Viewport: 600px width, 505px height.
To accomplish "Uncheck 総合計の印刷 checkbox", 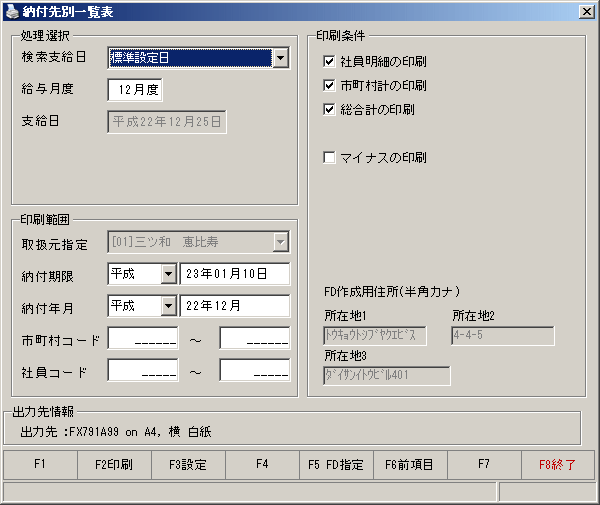I will [x=329, y=109].
